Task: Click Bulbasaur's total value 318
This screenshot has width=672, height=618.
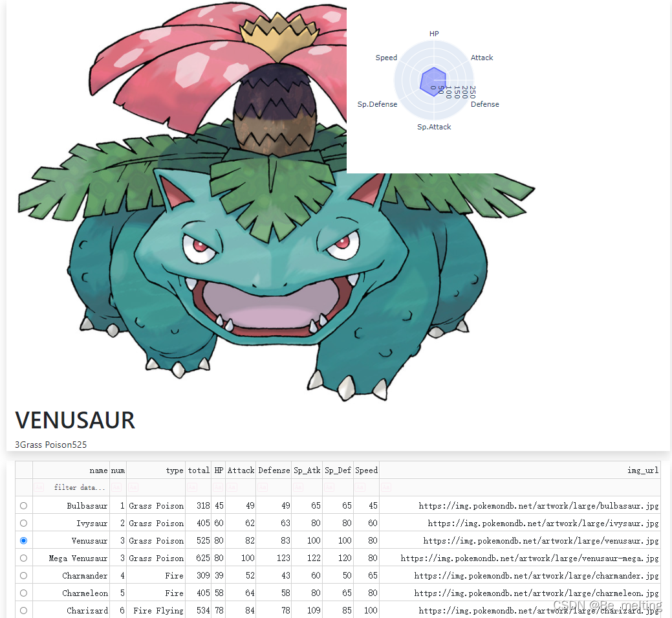Action: point(199,505)
